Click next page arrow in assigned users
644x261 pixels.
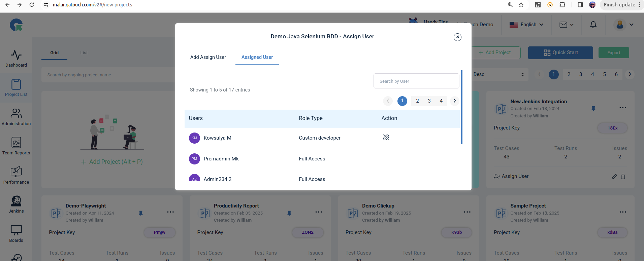455,101
